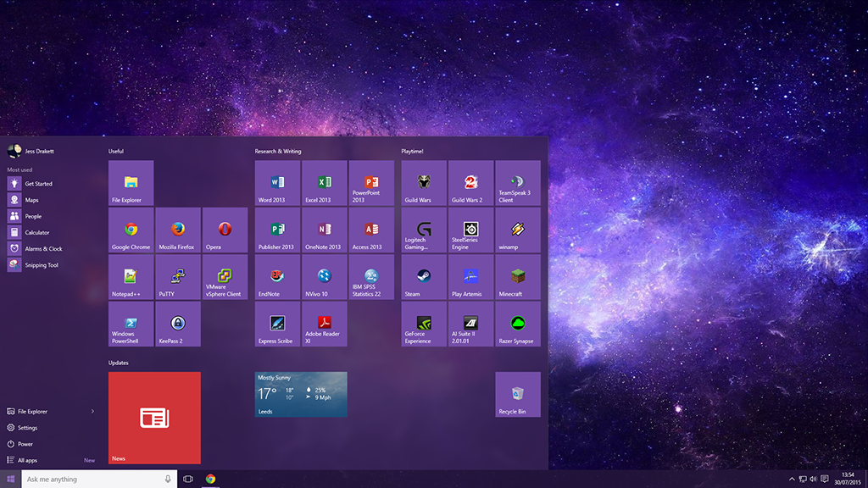This screenshot has height=488, width=868.
Task: Open the Leeds weather tile
Action: [301, 395]
